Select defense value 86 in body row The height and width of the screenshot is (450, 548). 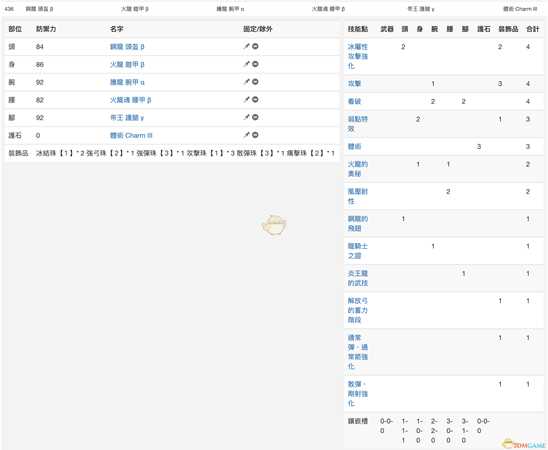coord(39,64)
